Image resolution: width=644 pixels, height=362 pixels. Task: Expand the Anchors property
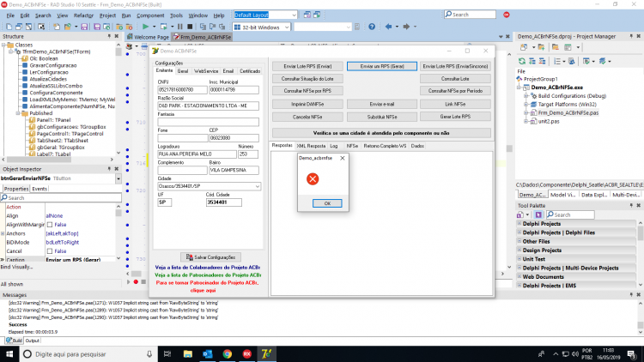[3, 233]
